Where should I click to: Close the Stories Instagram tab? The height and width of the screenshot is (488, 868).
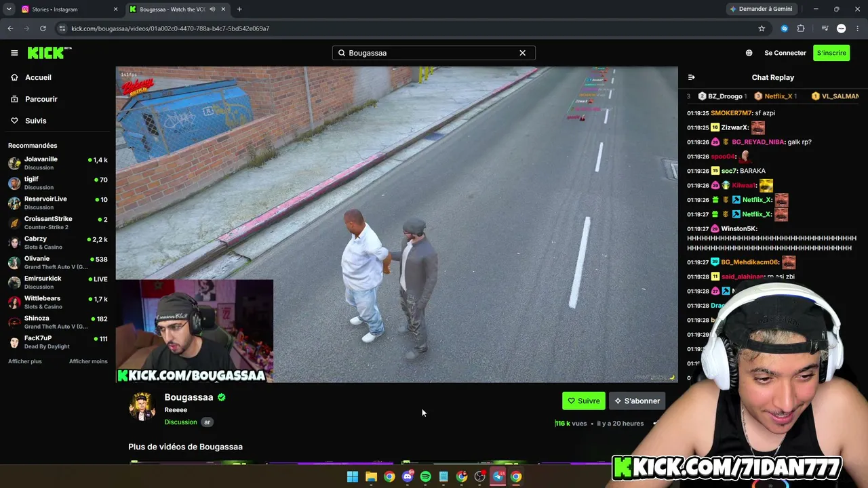pos(115,9)
